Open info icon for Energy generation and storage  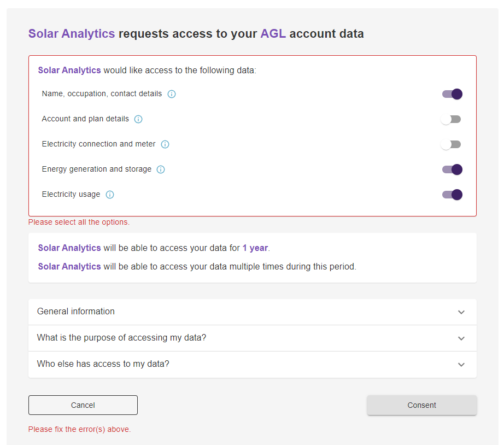tap(161, 169)
